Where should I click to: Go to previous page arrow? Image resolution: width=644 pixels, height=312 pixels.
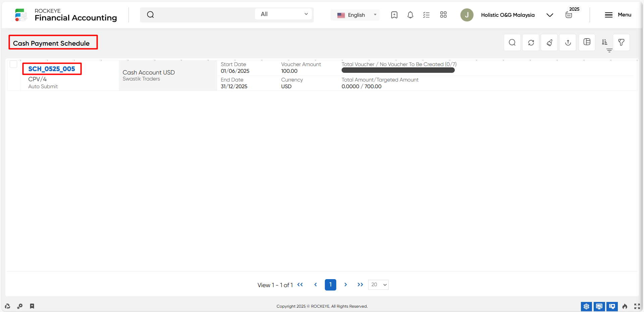click(315, 284)
